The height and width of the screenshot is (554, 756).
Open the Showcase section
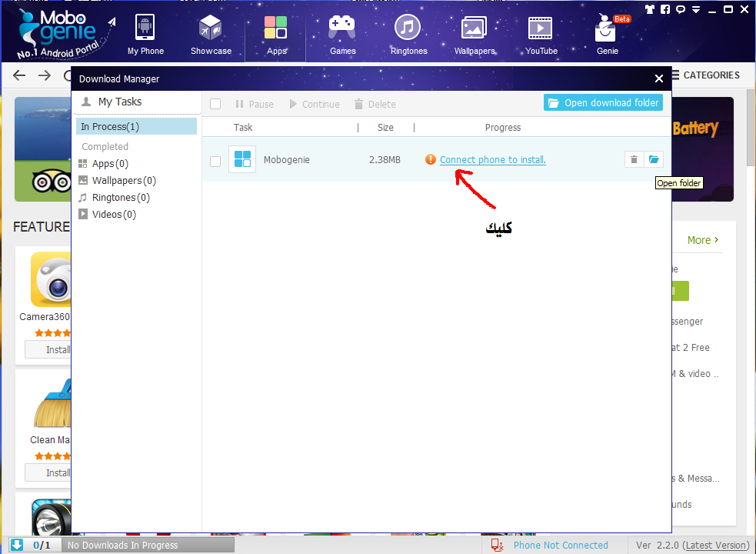coord(211,35)
